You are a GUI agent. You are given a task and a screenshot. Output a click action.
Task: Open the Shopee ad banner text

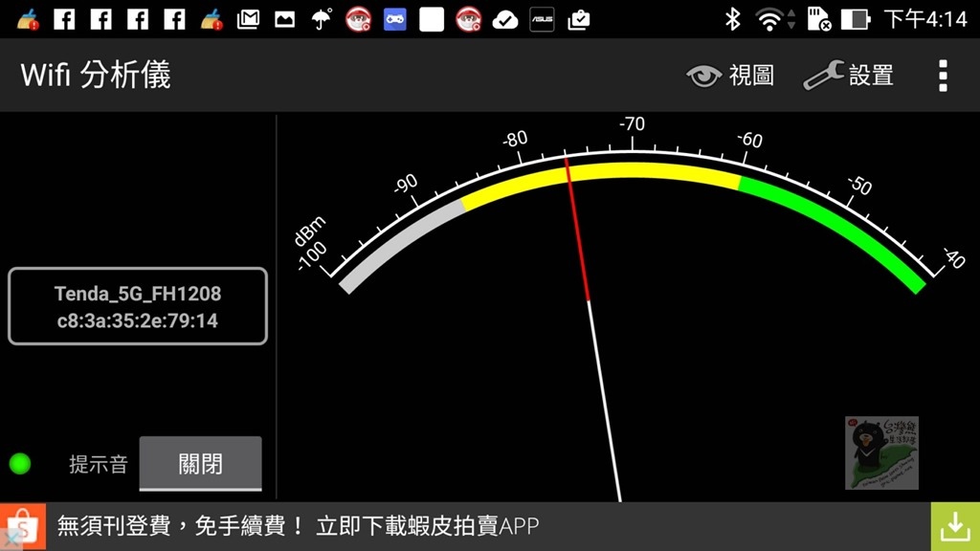point(299,526)
